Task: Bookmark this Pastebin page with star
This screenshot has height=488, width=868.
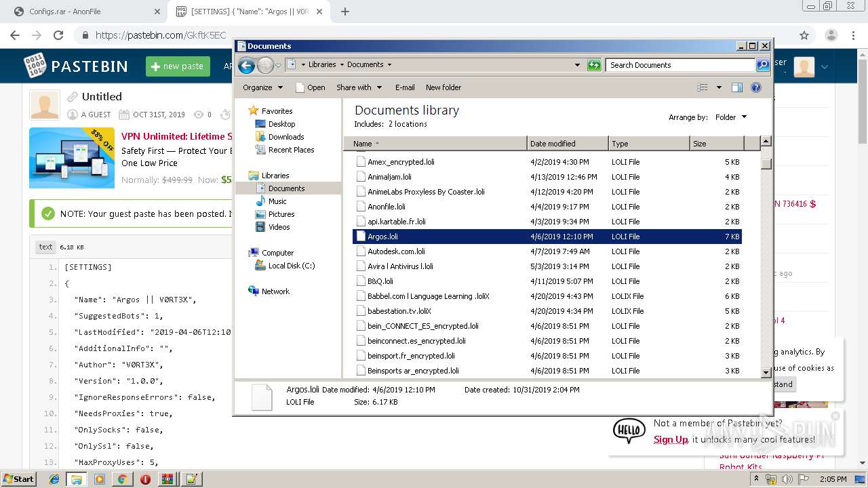Action: (804, 35)
